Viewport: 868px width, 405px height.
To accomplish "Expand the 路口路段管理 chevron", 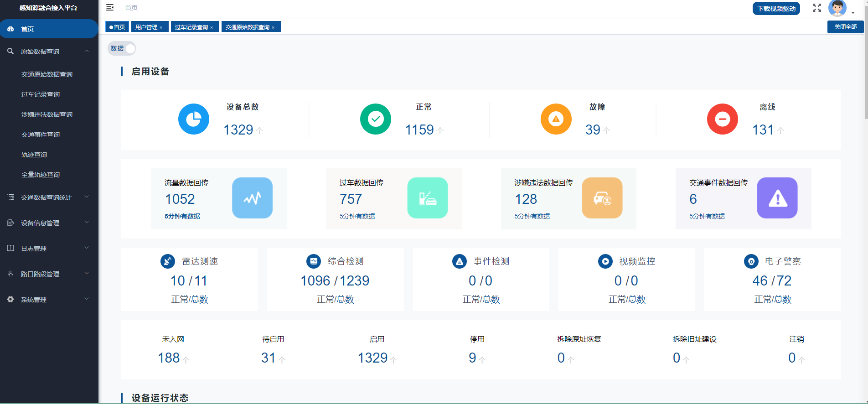I will tap(87, 273).
